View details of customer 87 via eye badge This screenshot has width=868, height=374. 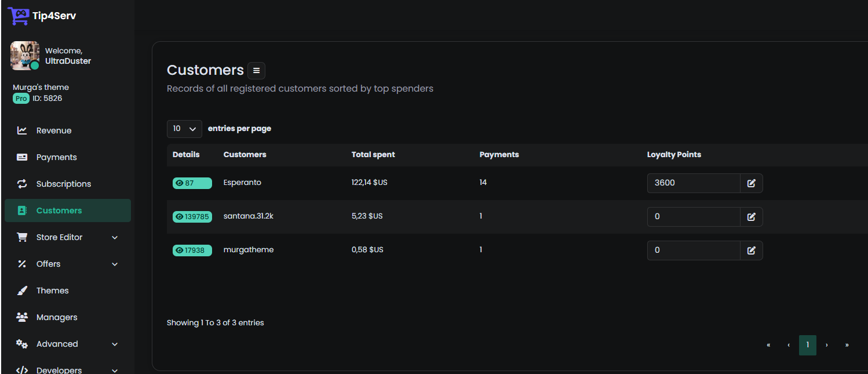pyautogui.click(x=192, y=183)
